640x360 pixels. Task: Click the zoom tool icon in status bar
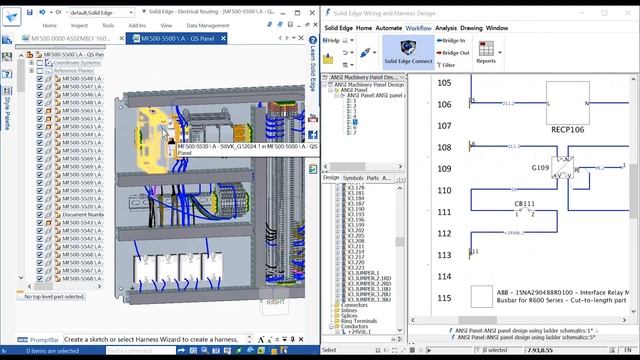[x=204, y=350]
